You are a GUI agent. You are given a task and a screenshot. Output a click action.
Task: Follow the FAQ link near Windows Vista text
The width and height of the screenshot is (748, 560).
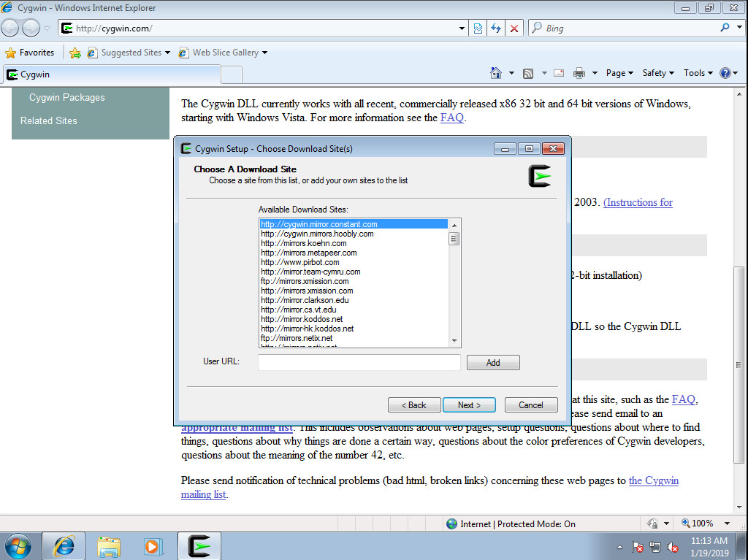coord(451,118)
